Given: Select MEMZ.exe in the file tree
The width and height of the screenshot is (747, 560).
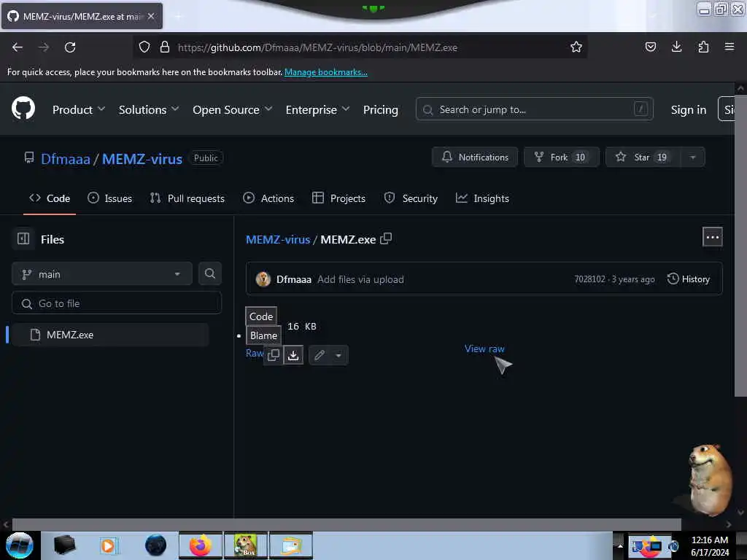Looking at the screenshot, I should [x=110, y=335].
